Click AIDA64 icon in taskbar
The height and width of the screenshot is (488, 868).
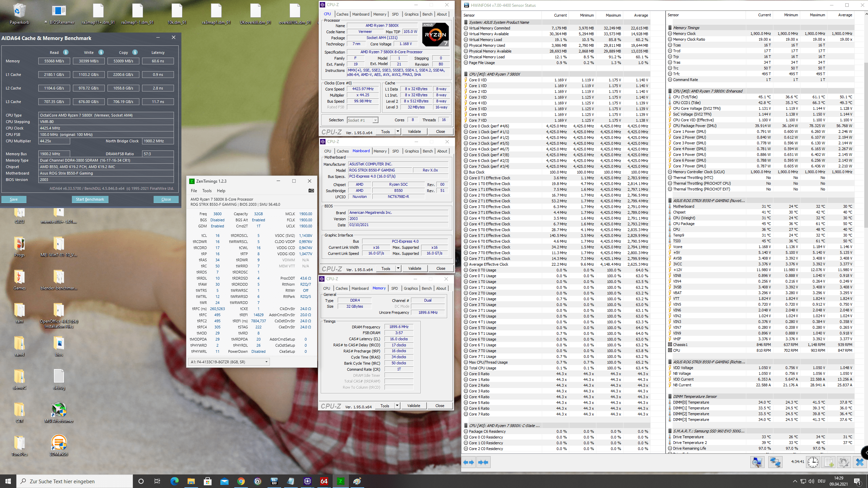324,481
